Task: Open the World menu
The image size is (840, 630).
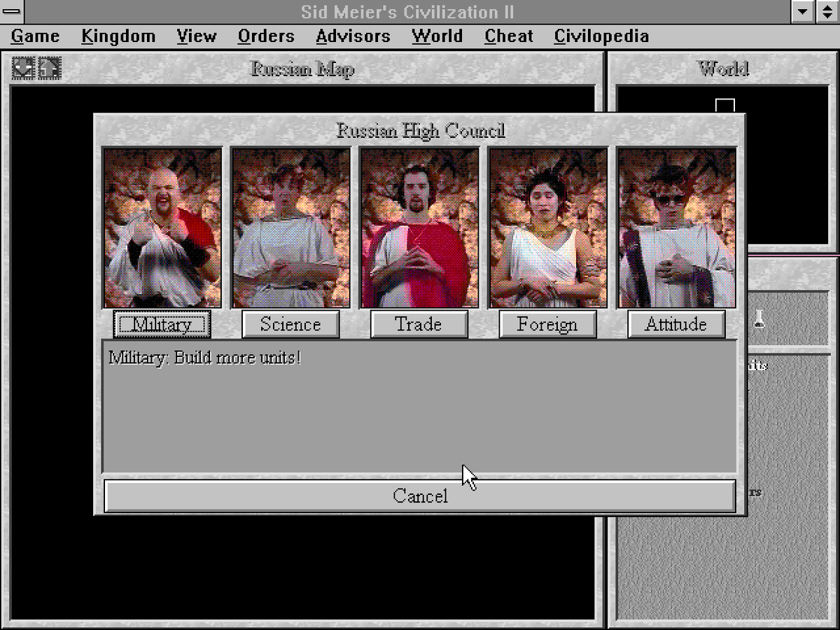Action: coord(437,36)
